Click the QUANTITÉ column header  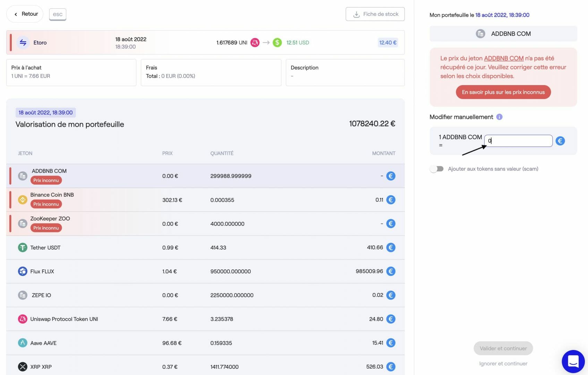(222, 153)
